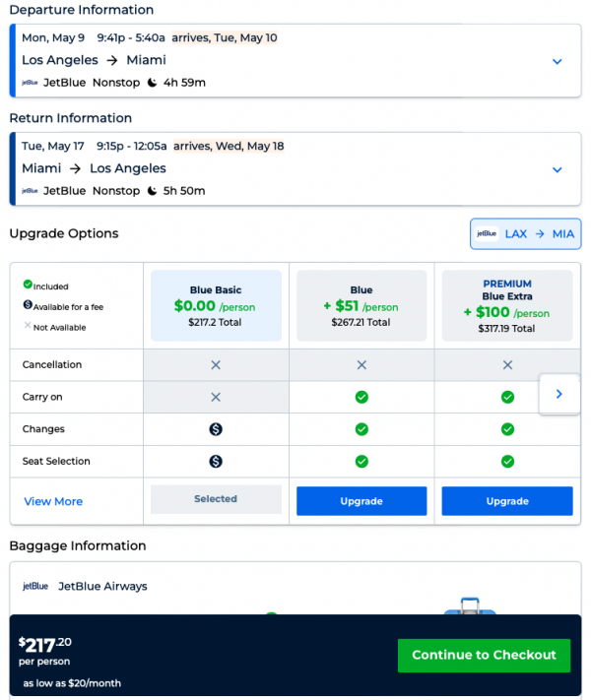Select the Premium Blue Extra fare card
591x700 pixels.
(507, 305)
